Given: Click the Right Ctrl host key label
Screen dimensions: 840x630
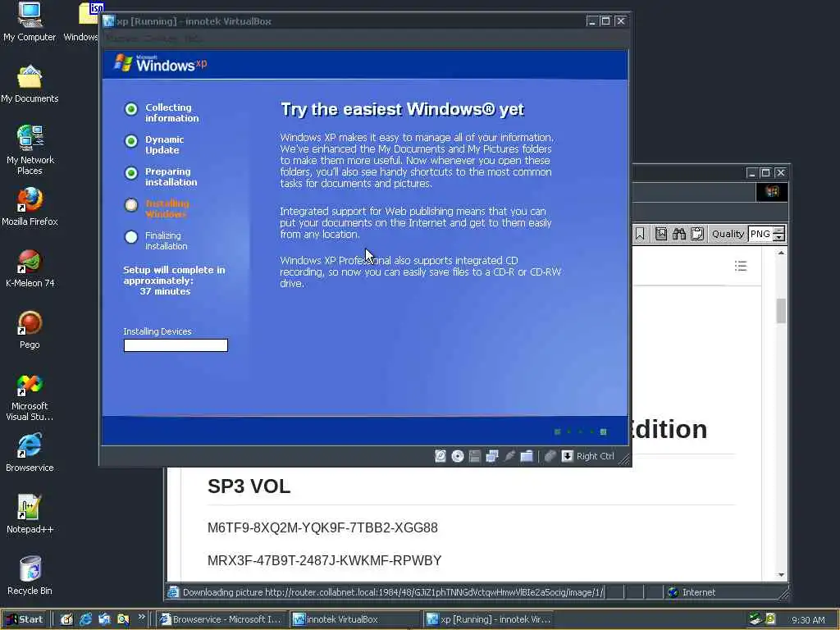Looking at the screenshot, I should pos(596,456).
